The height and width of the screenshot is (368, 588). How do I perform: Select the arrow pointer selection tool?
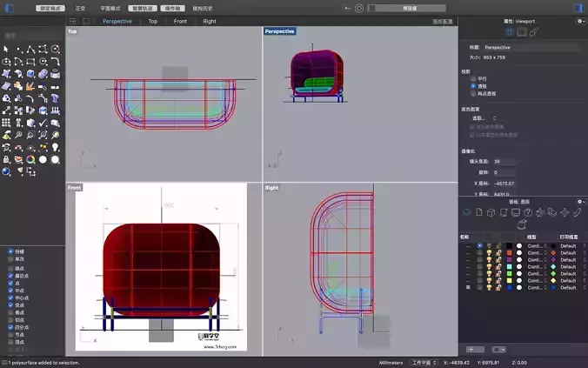6,49
